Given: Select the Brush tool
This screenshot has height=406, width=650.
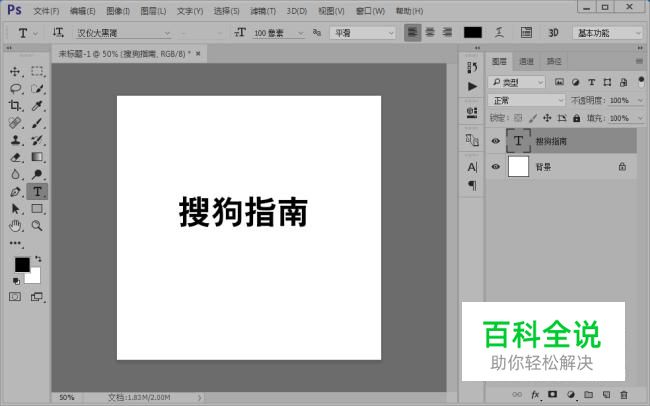Looking at the screenshot, I should pyautogui.click(x=37, y=123).
